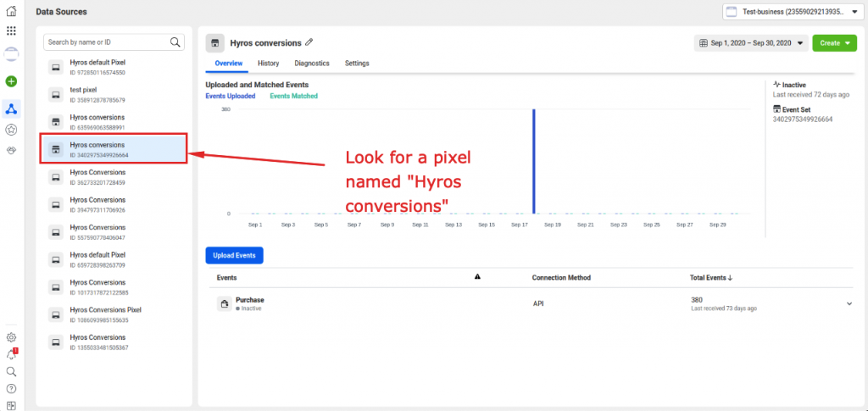Switch to the Overview tab

229,64
